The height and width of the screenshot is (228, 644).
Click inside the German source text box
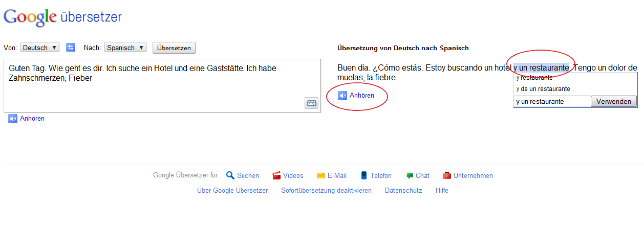pyautogui.click(x=162, y=85)
